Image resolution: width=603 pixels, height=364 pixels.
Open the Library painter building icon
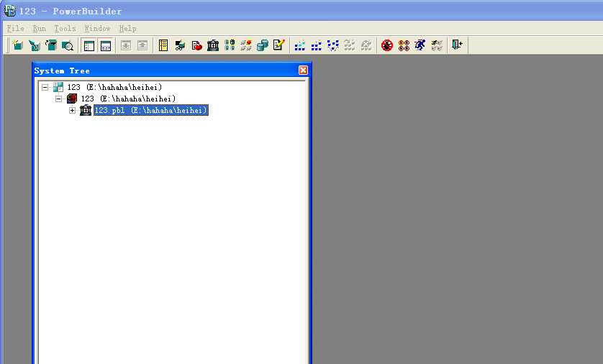[213, 45]
